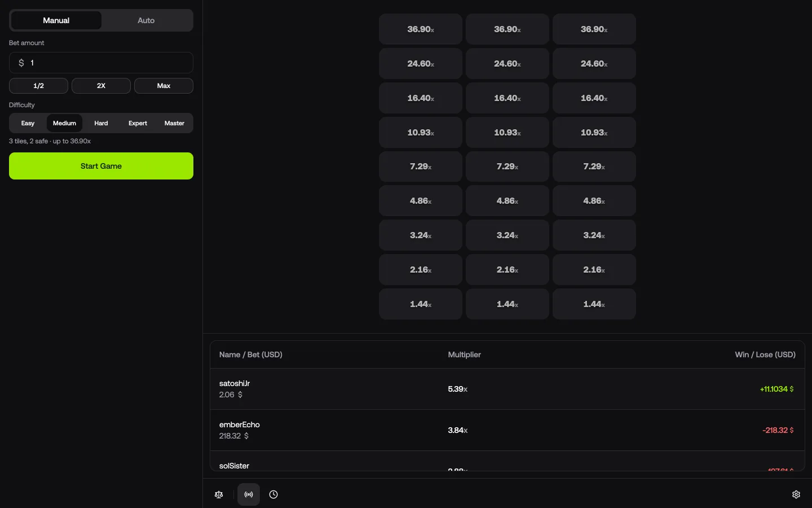812x508 pixels.
Task: Switch to the Manual tab
Action: click(56, 20)
